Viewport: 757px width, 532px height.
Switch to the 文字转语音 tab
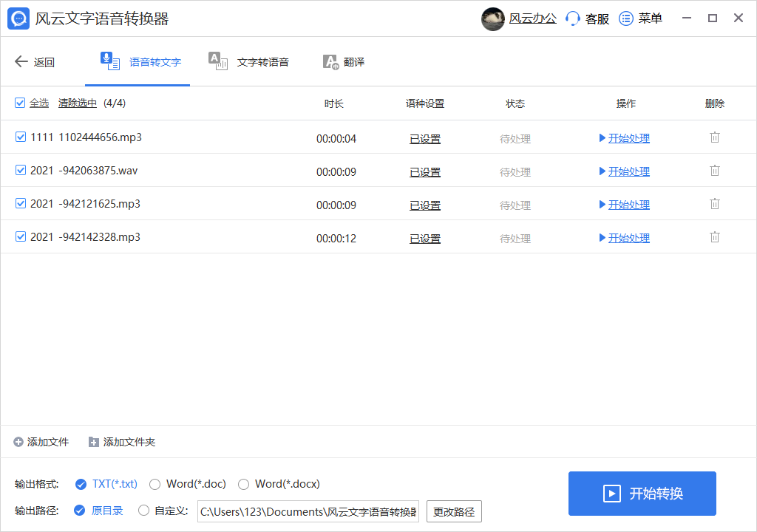coord(248,62)
